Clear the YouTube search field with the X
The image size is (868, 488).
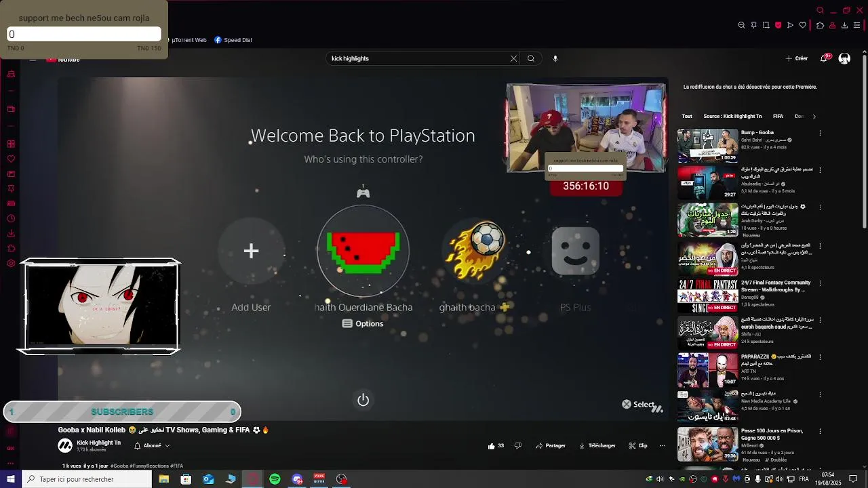(x=513, y=58)
